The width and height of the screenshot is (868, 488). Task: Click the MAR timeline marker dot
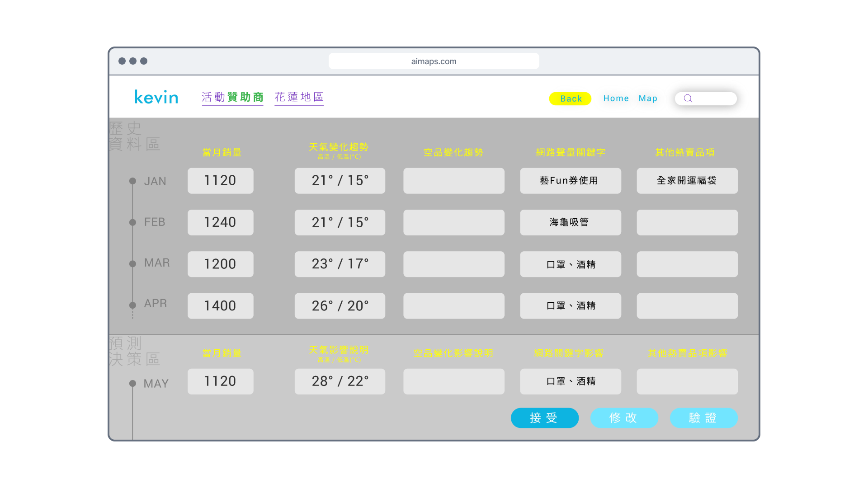(132, 264)
